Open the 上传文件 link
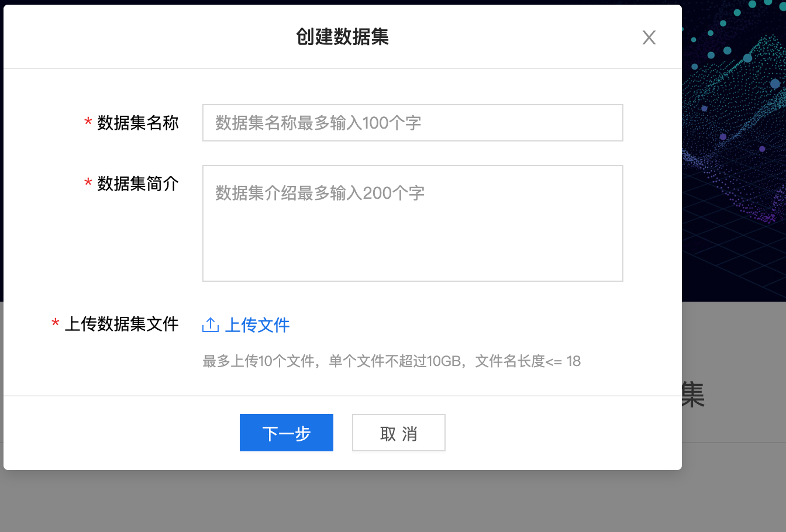This screenshot has height=532, width=786. (x=257, y=325)
